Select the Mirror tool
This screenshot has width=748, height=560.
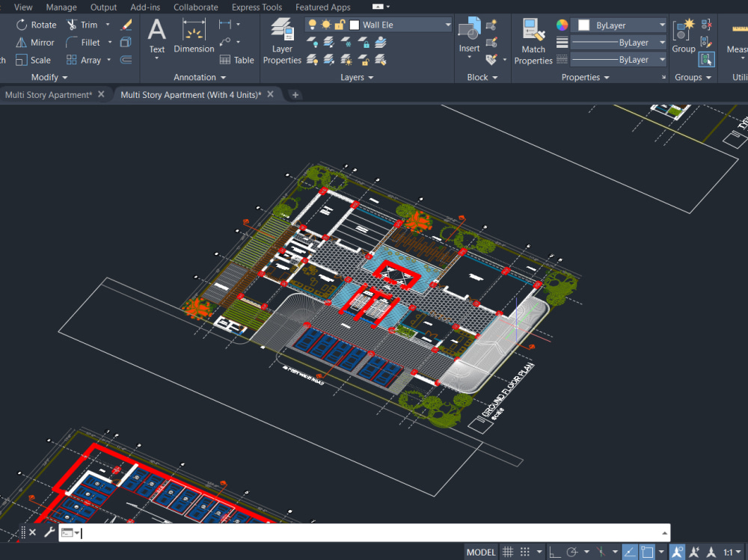point(39,43)
